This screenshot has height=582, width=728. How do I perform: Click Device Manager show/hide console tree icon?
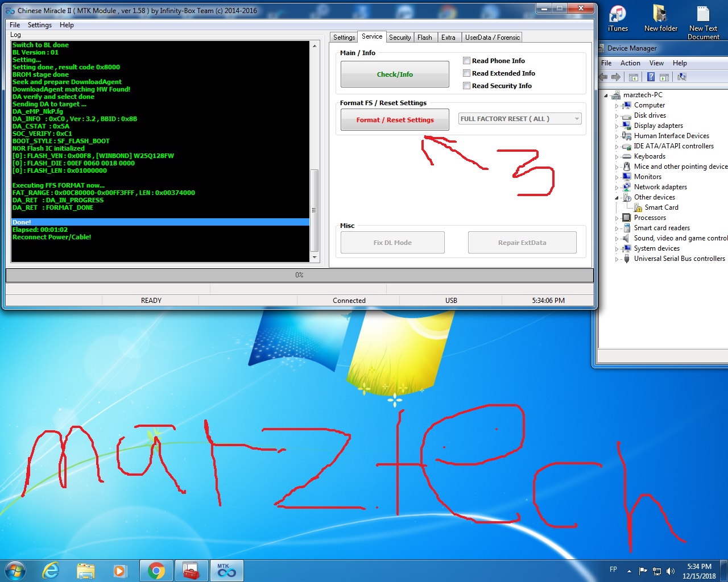click(634, 77)
